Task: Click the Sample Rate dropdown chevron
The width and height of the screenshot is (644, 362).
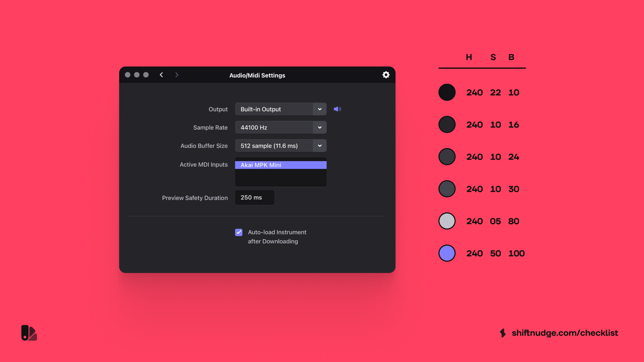Action: 319,127
